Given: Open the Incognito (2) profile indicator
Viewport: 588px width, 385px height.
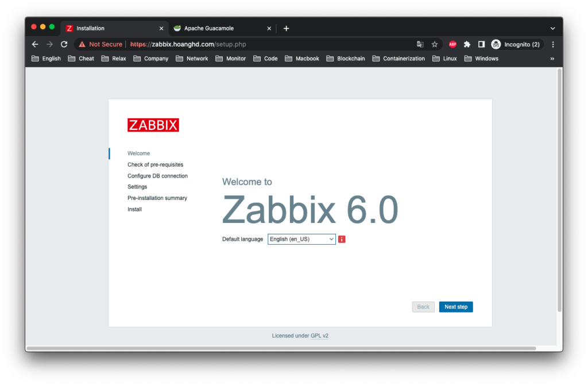Looking at the screenshot, I should click(517, 44).
